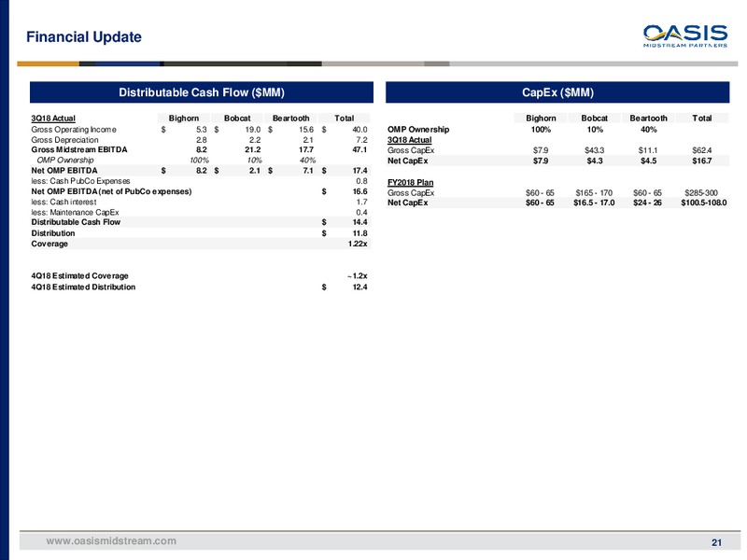This screenshot has height=560, width=747.
Task: Click Bobcat 3Q18 Gross CapEx value $43.3
Action: (x=595, y=150)
